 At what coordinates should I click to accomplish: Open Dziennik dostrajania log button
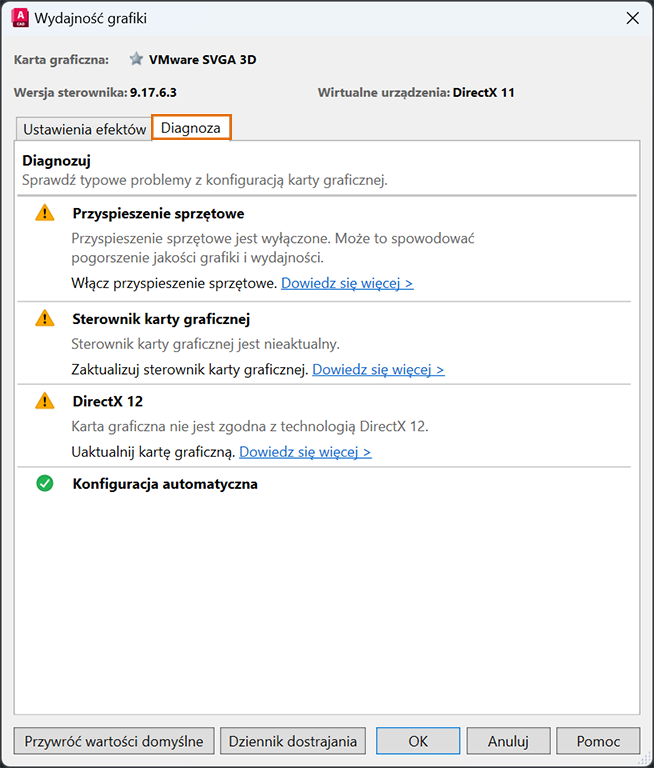point(292,741)
